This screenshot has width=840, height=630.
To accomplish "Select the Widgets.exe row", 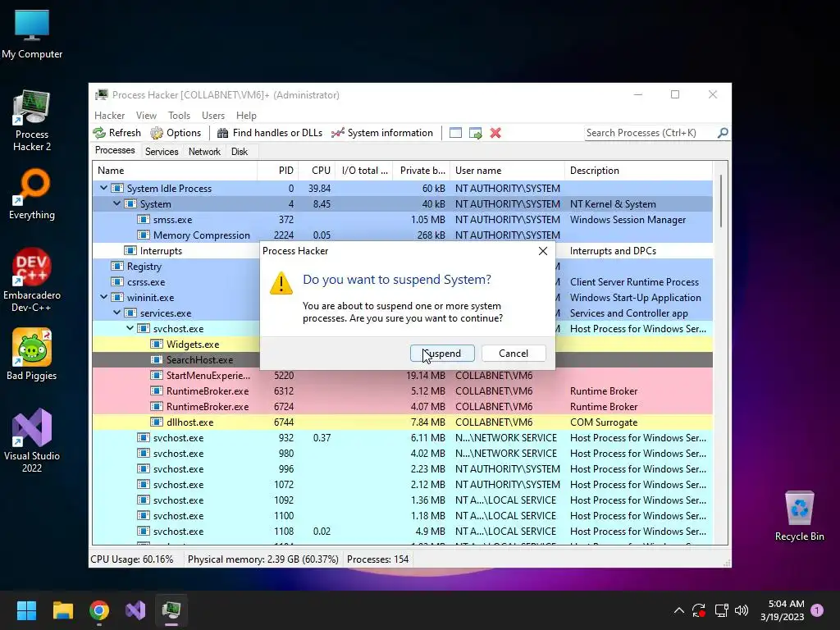I will tap(402, 344).
